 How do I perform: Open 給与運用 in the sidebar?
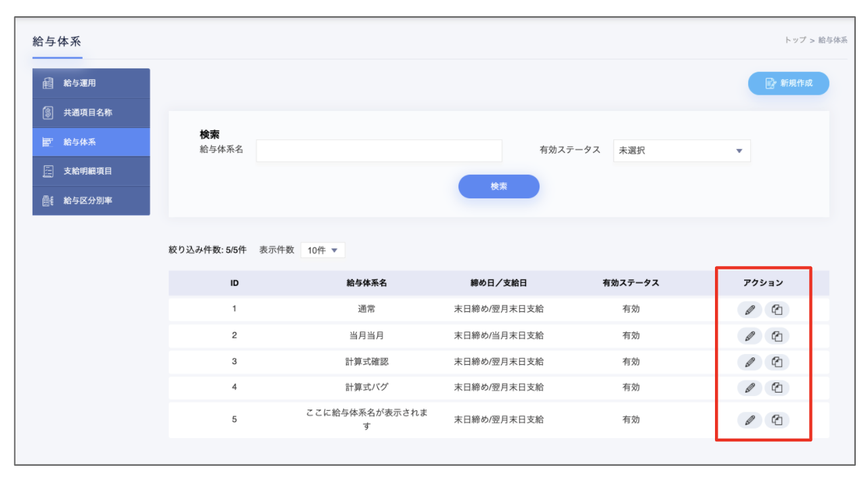tap(91, 83)
